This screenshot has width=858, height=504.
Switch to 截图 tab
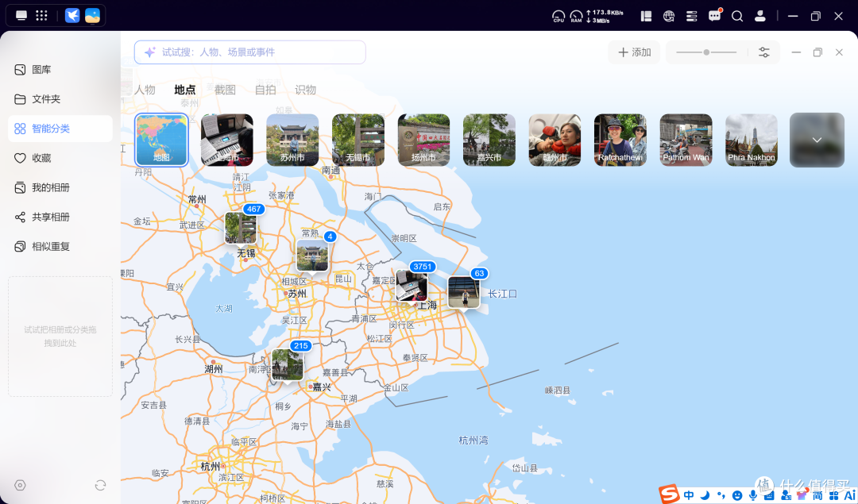[x=225, y=90]
